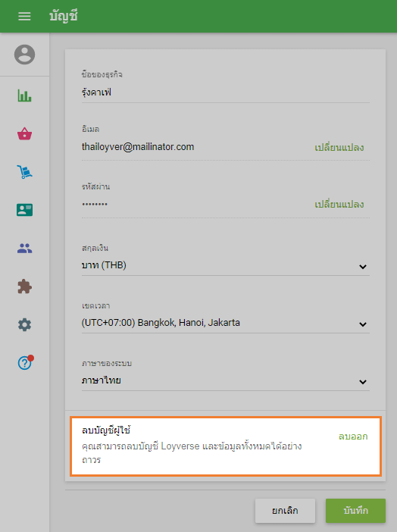Open Integrations puzzle piece icon
This screenshot has height=532, width=397.
point(24,286)
